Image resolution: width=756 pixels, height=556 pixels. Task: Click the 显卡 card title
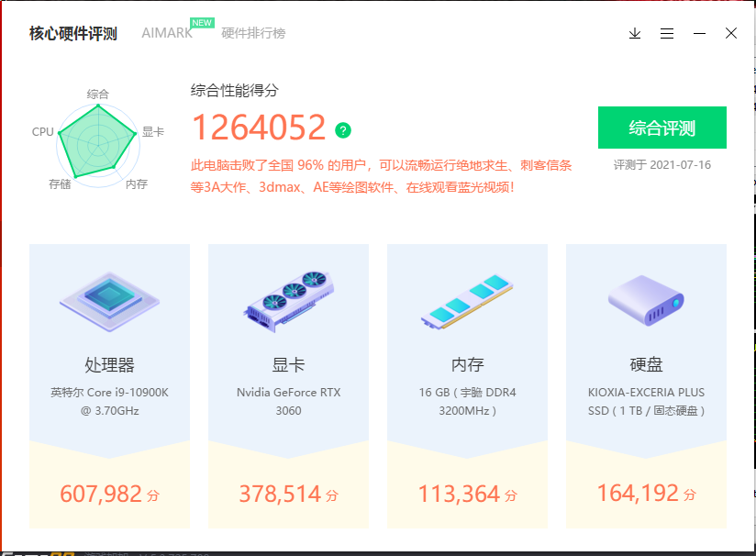click(x=288, y=364)
